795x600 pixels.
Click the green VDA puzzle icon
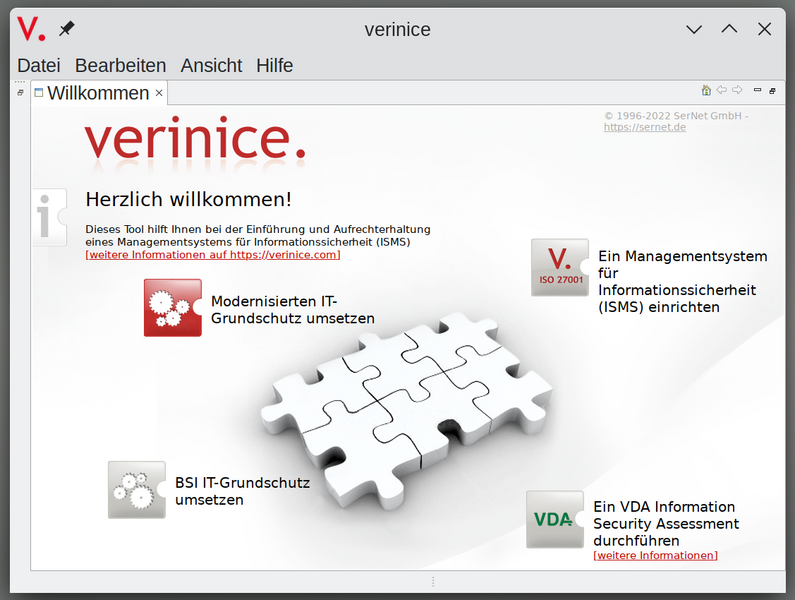tap(555, 519)
